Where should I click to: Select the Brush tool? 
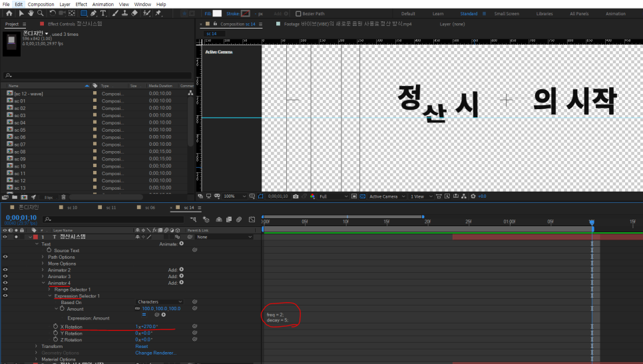(x=115, y=13)
